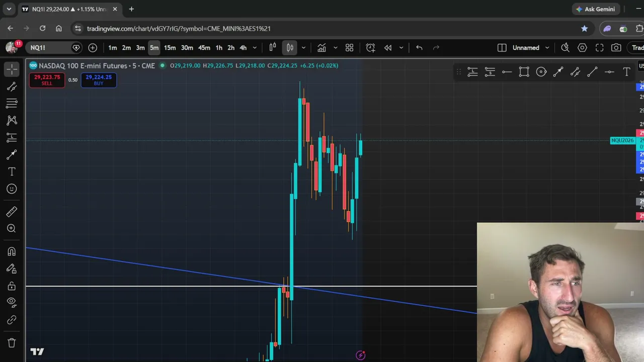This screenshot has height=362, width=644.
Task: Select the crosshair cursor tool
Action: tap(12, 69)
